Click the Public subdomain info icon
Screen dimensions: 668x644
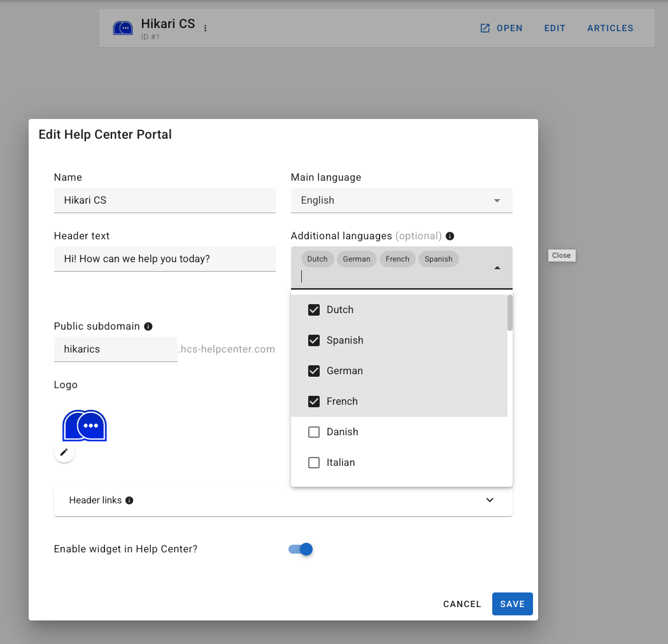148,326
